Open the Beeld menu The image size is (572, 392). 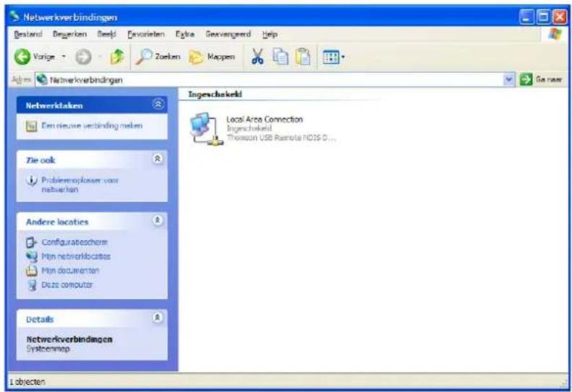(106, 34)
